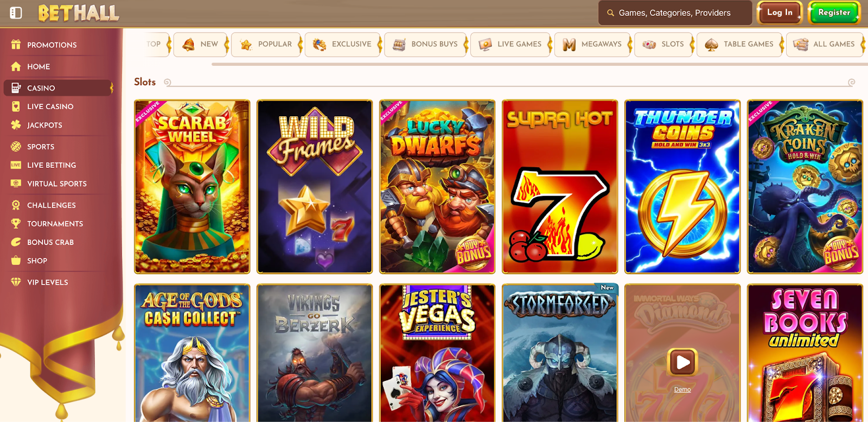Open Vikings Go Berzerk slot

[315, 353]
